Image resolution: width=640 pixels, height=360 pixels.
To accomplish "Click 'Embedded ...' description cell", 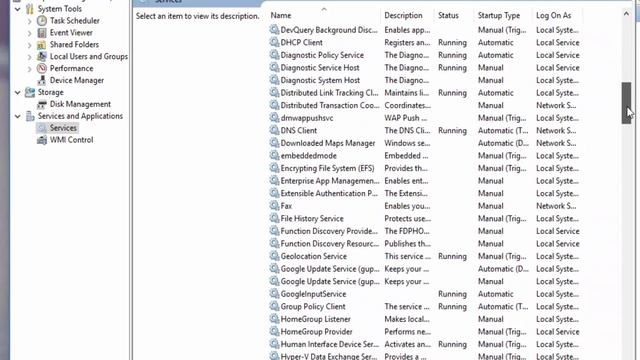I will click(406, 156).
